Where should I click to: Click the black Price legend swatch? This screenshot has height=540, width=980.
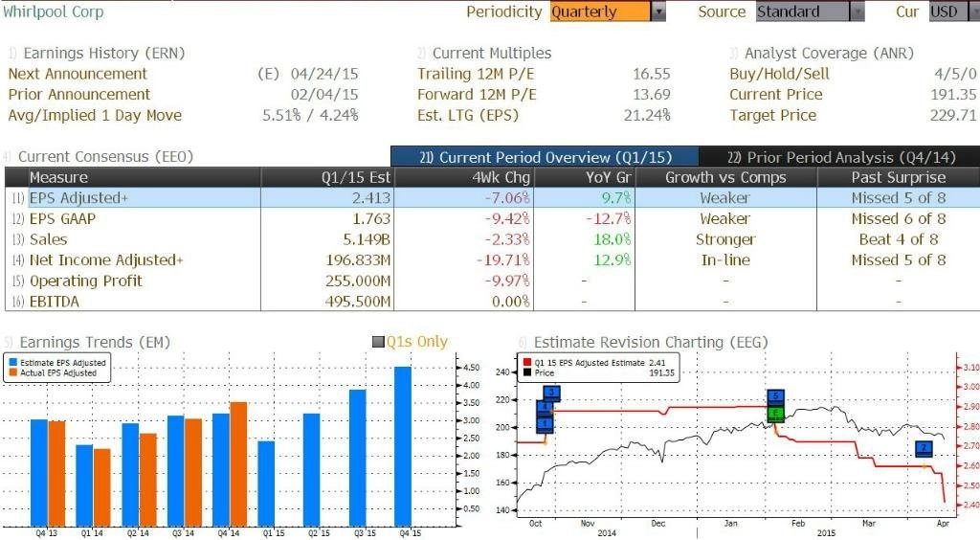[x=527, y=372]
